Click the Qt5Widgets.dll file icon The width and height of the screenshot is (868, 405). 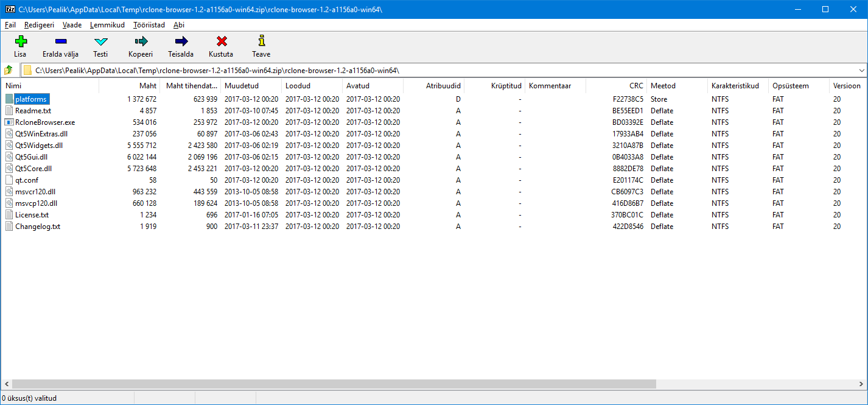(9, 145)
